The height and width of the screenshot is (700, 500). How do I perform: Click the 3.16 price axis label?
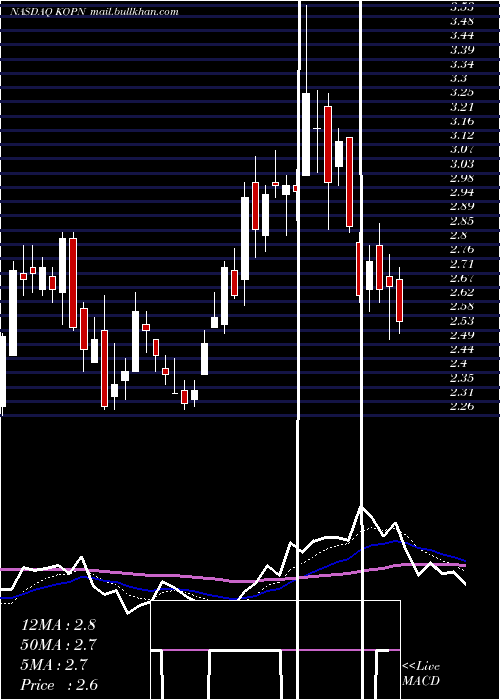click(x=462, y=121)
